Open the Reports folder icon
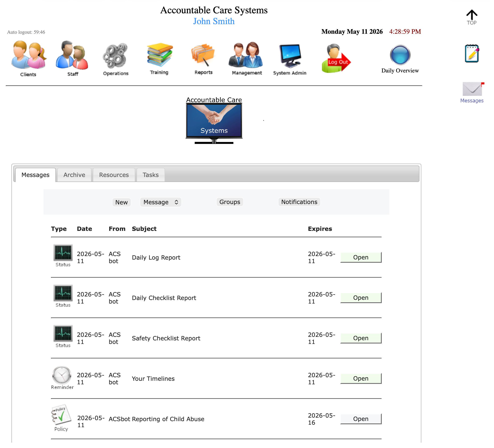 click(203, 59)
